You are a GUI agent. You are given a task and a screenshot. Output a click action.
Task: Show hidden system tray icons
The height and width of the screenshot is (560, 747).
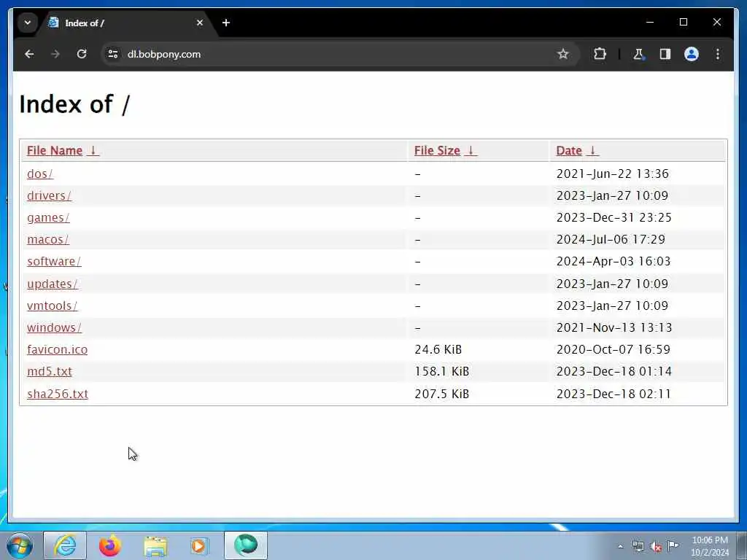coord(620,547)
